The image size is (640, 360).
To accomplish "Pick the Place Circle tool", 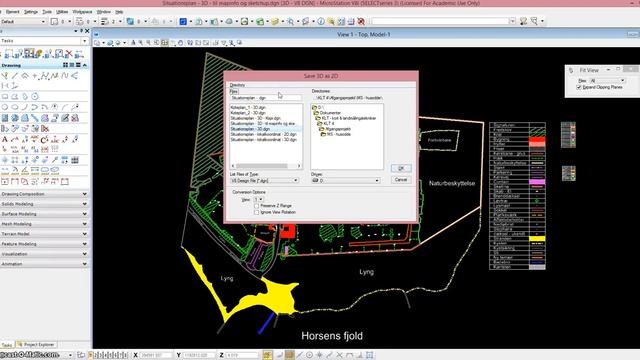I will click(5, 107).
